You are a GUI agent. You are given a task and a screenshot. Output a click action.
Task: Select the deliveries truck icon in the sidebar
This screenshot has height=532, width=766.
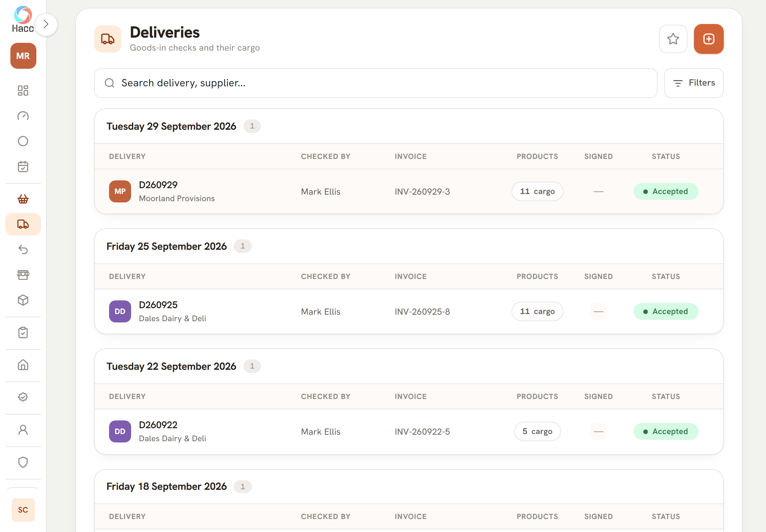point(23,224)
